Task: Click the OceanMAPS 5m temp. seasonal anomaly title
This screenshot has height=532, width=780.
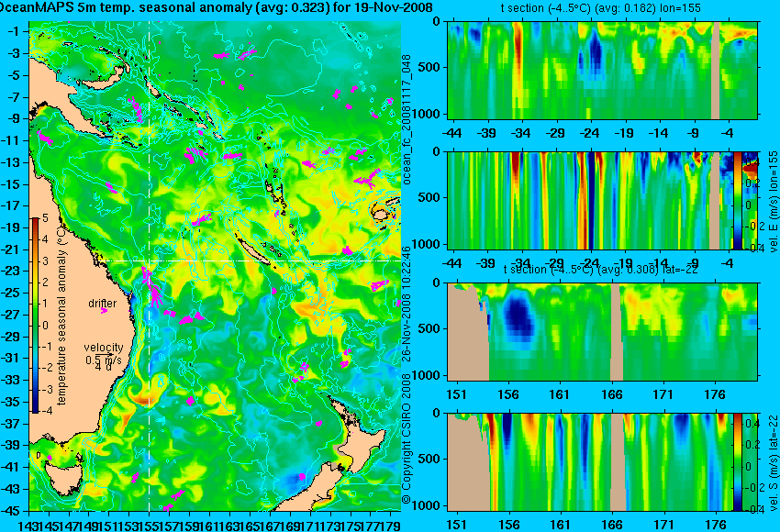Action: (x=217, y=7)
